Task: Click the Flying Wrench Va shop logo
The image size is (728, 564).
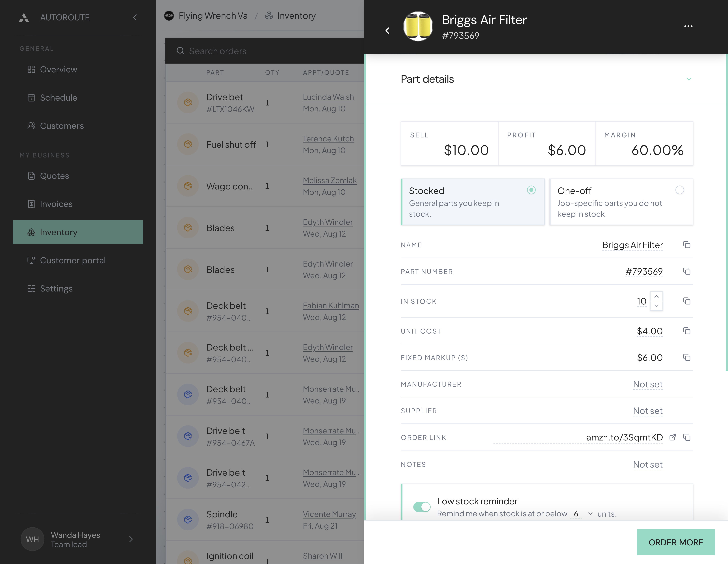Action: (x=169, y=16)
